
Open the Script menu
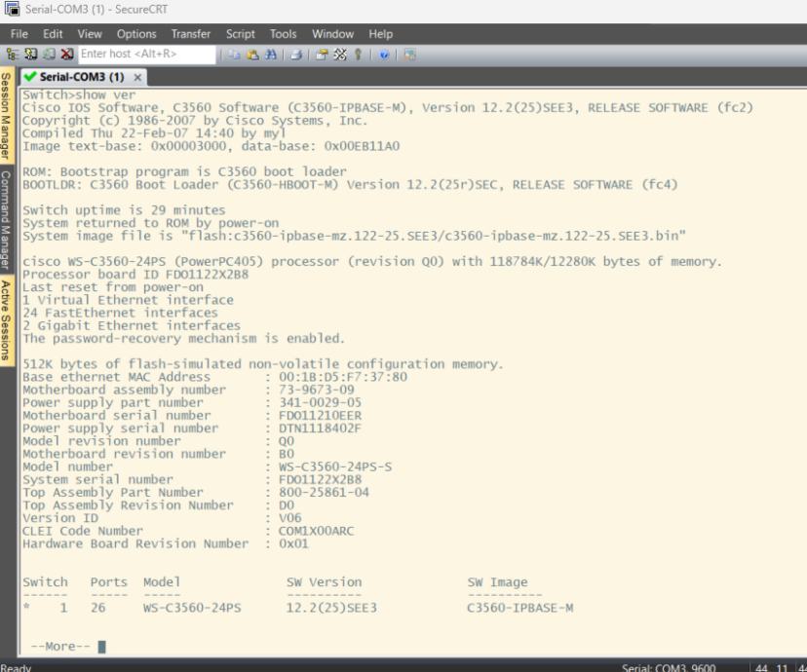point(241,34)
